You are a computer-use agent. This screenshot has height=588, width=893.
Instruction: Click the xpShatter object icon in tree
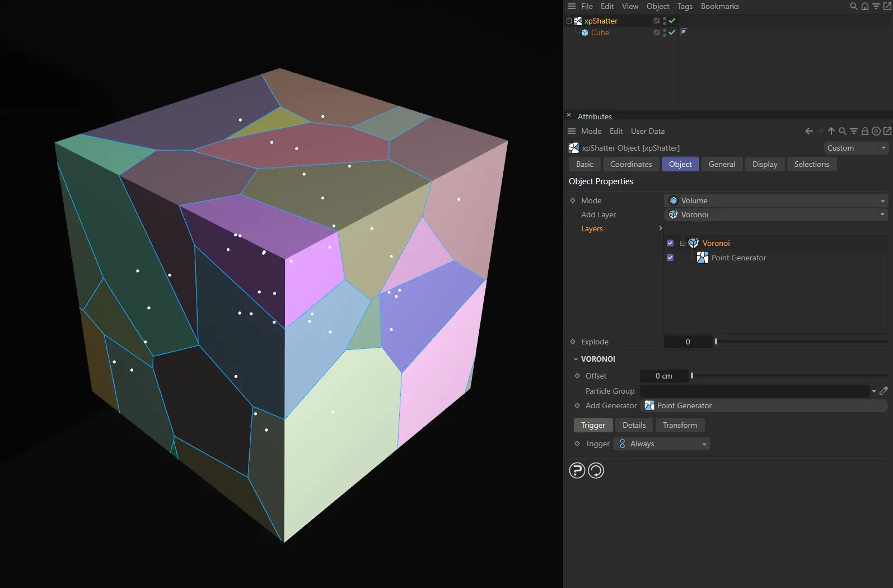578,21
